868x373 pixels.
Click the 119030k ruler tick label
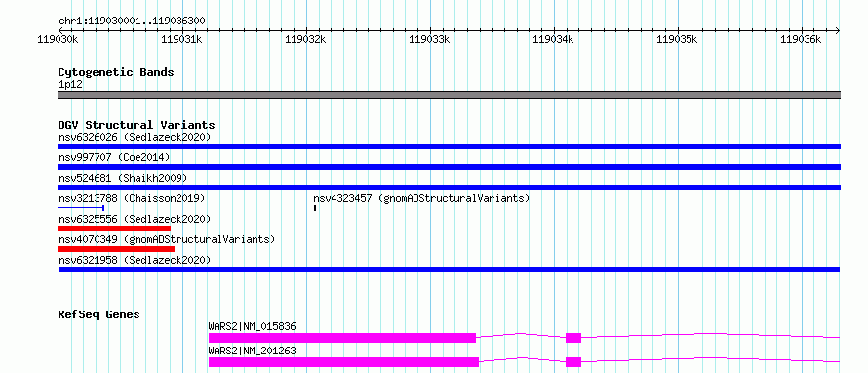(59, 40)
